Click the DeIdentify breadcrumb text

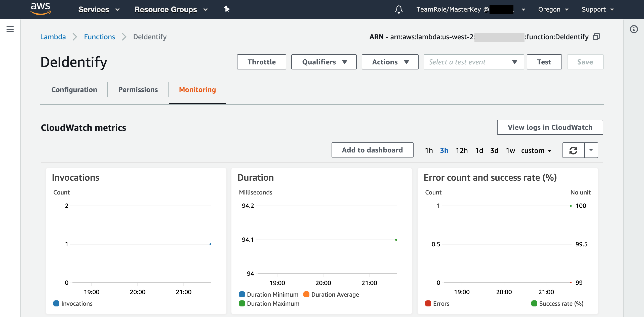click(150, 37)
